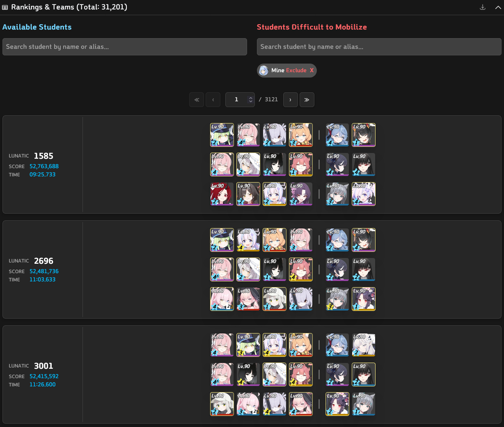Image resolution: width=504 pixels, height=427 pixels.
Task: Focus the Available Students search field
Action: coord(125,47)
